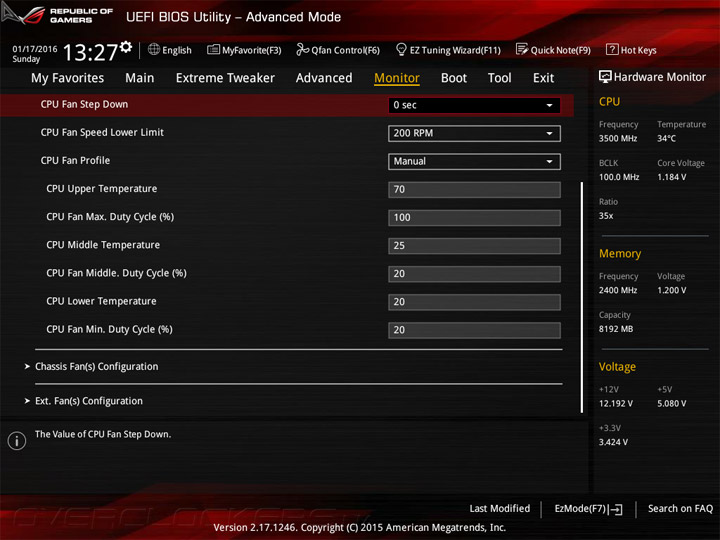
Task: Click the Qfan Control fan icon
Action: pyautogui.click(x=302, y=49)
